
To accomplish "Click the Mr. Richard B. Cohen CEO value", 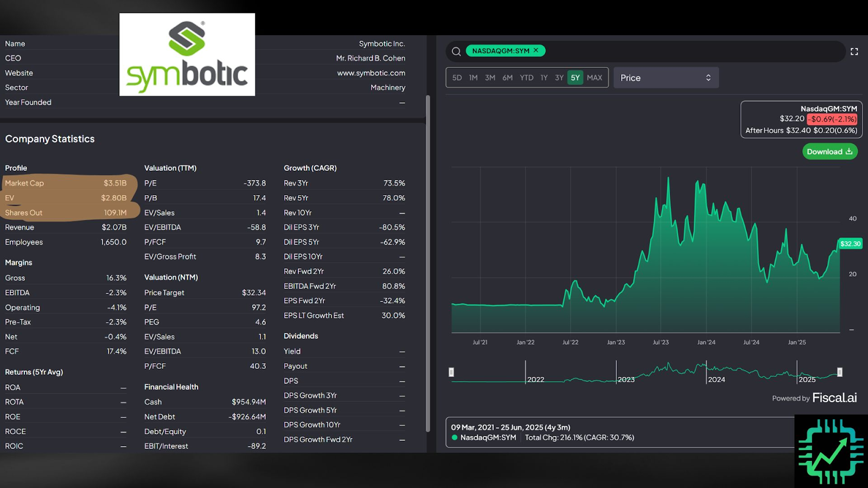I will [x=371, y=58].
